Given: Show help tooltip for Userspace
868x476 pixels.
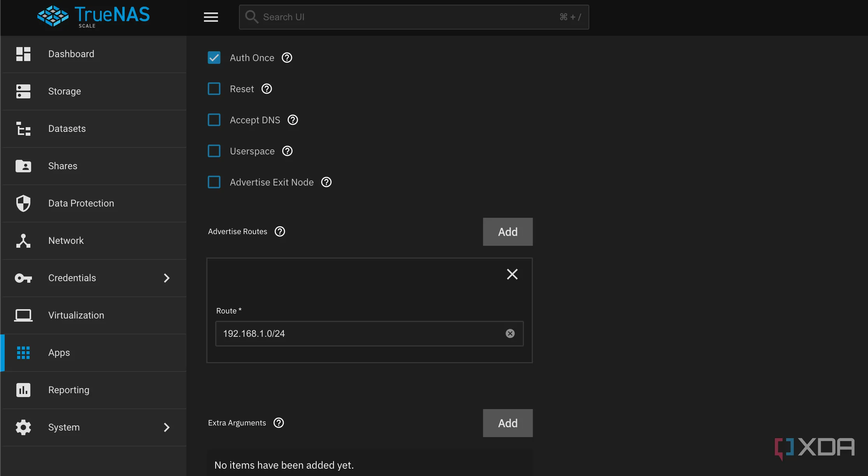Looking at the screenshot, I should 287,151.
